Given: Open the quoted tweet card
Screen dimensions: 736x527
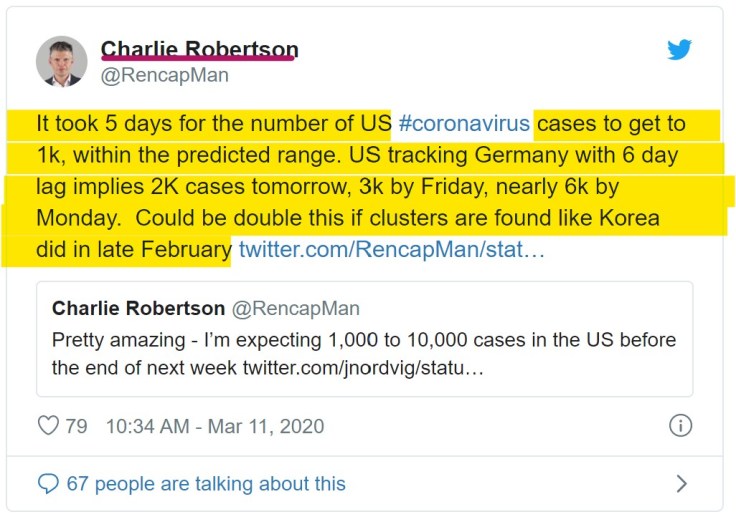Looking at the screenshot, I should click(364, 340).
